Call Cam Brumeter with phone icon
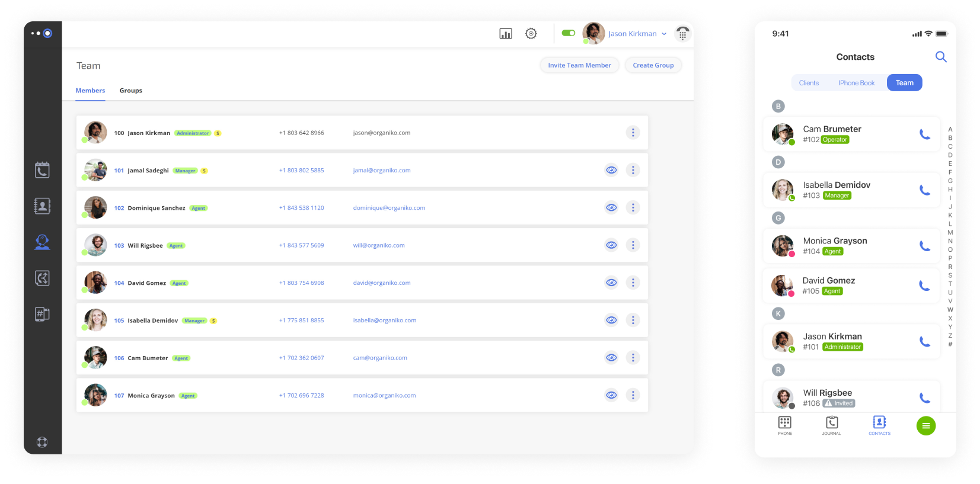980x484 pixels. click(x=925, y=134)
